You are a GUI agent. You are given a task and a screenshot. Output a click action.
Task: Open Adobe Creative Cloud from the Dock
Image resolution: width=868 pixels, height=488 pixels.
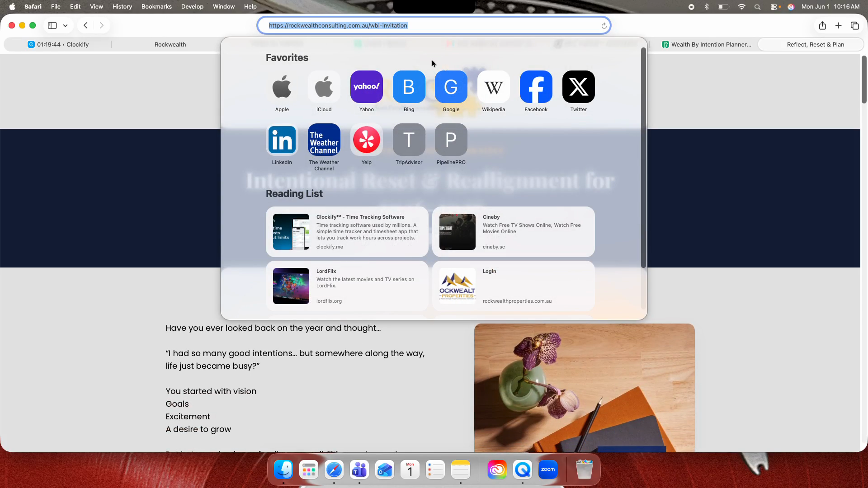click(x=497, y=470)
